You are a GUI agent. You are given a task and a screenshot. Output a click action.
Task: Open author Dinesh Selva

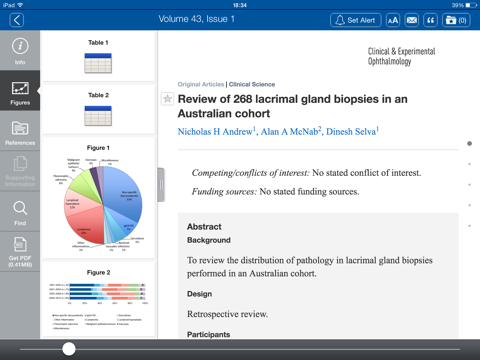click(x=352, y=131)
